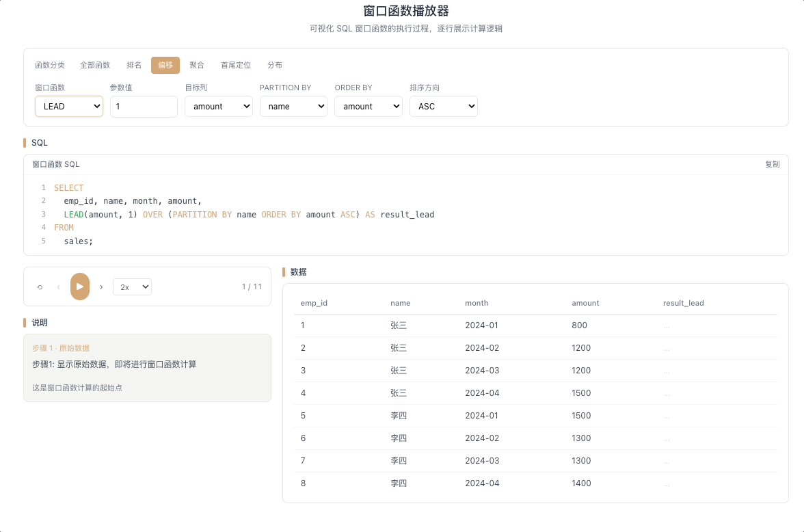The width and height of the screenshot is (804, 532).
Task: Click the 参数值 input field
Action: tap(144, 106)
